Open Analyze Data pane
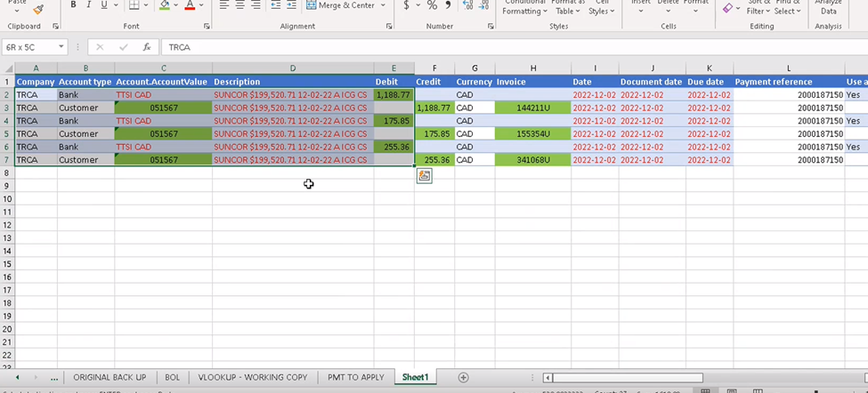This screenshot has width=868, height=393. tap(829, 6)
